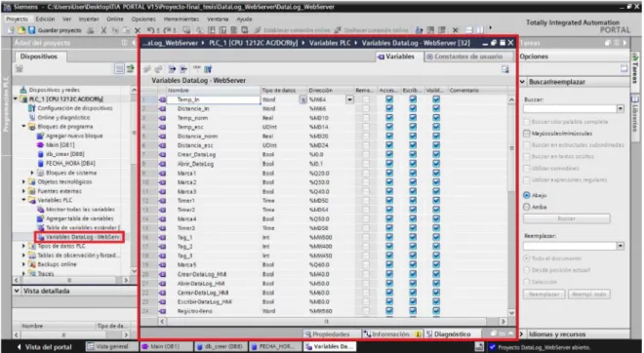Image resolution: width=644 pixels, height=353 pixels.
Task: Click the tag icon beside Distancia_In row
Action: [x=162, y=109]
